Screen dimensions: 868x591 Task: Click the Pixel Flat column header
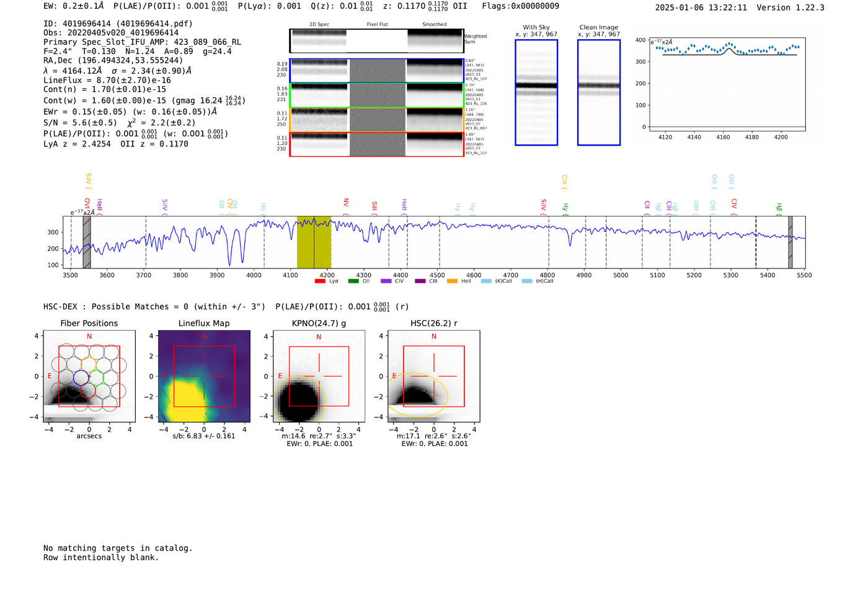coord(377,25)
